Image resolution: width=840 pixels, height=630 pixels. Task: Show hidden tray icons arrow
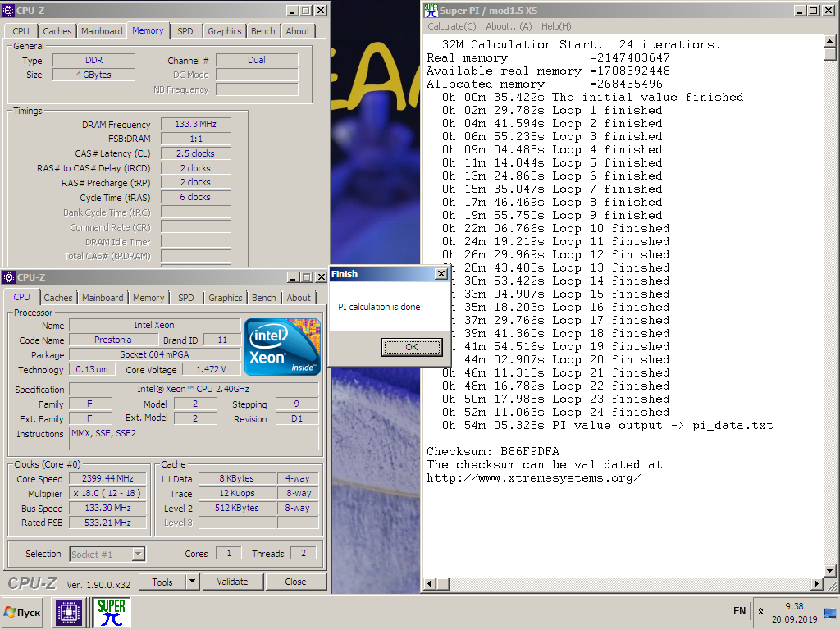[760, 611]
